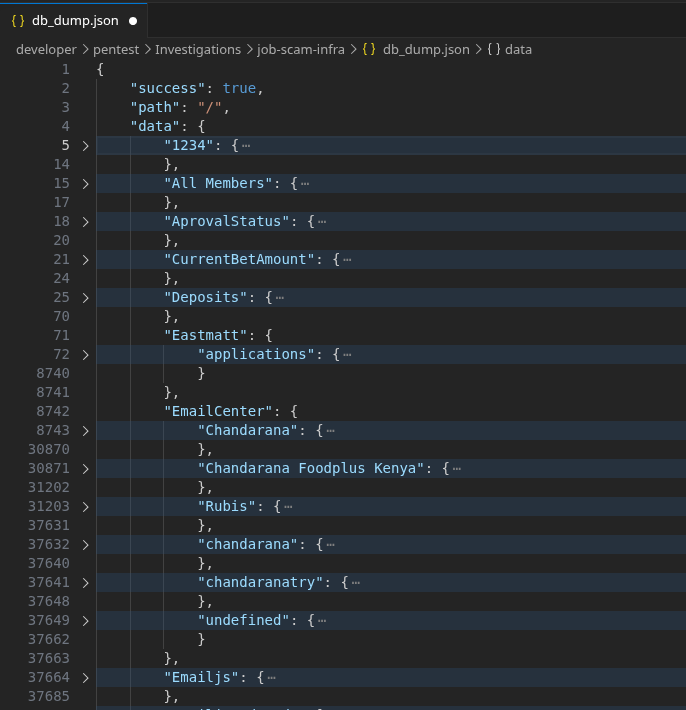Click the fold ellipsis after "undefined"
Viewport: 686px width, 710px height.
coord(321,621)
